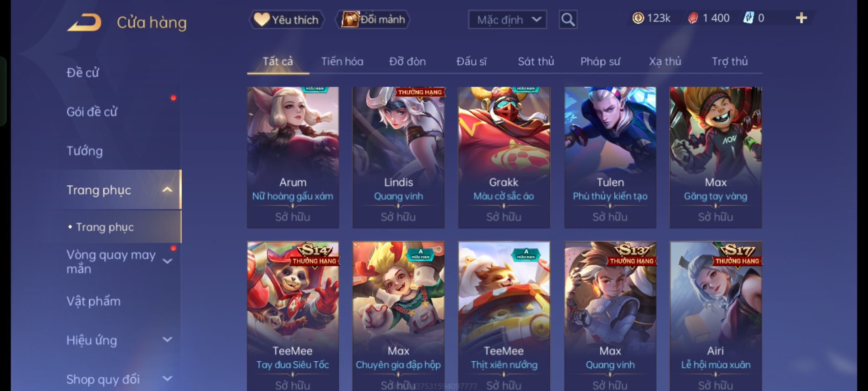Tap the red ruby 1 400 icon
This screenshot has width=868, height=391.
(x=693, y=18)
